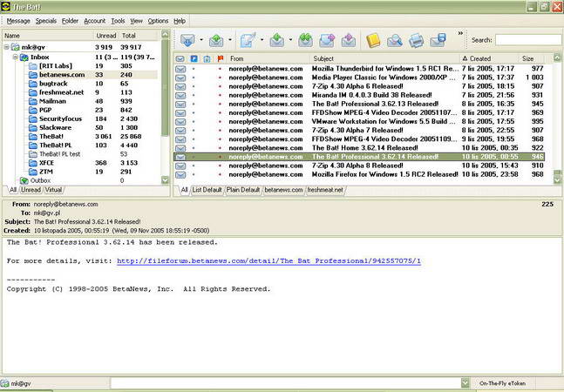
Task: Collapse the Inbox folder tree
Action: [16, 57]
